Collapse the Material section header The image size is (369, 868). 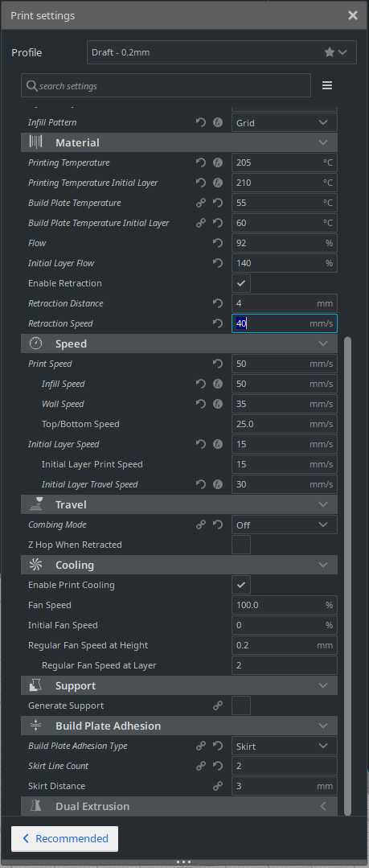tap(179, 142)
